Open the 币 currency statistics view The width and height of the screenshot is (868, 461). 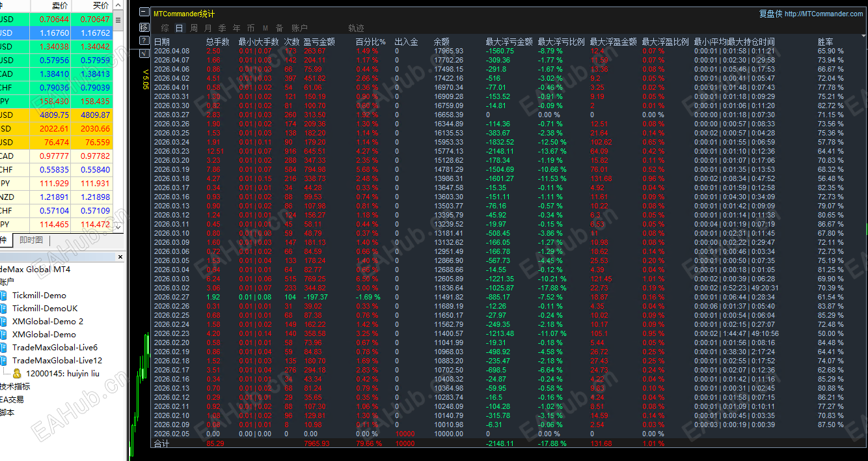(x=252, y=28)
